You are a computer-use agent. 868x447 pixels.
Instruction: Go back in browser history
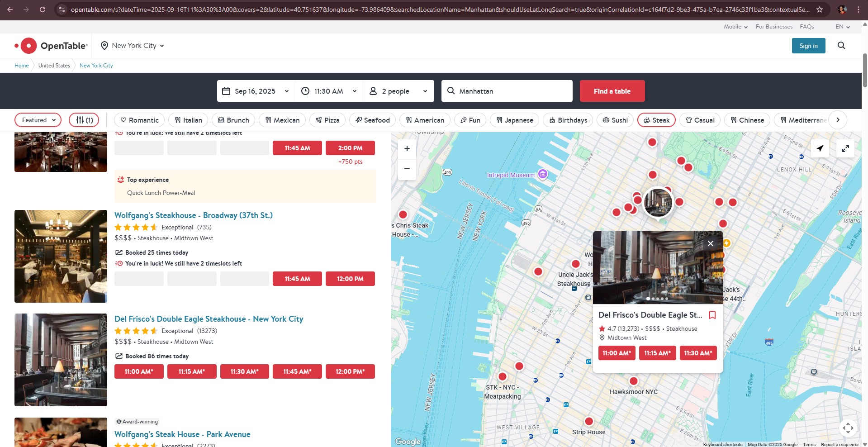click(x=10, y=9)
